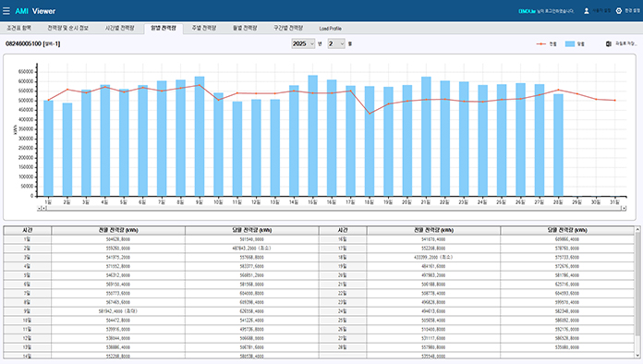Screen dimensions: 643x364
Task: Open the month dropdown showing 2
Action: [x=336, y=43]
